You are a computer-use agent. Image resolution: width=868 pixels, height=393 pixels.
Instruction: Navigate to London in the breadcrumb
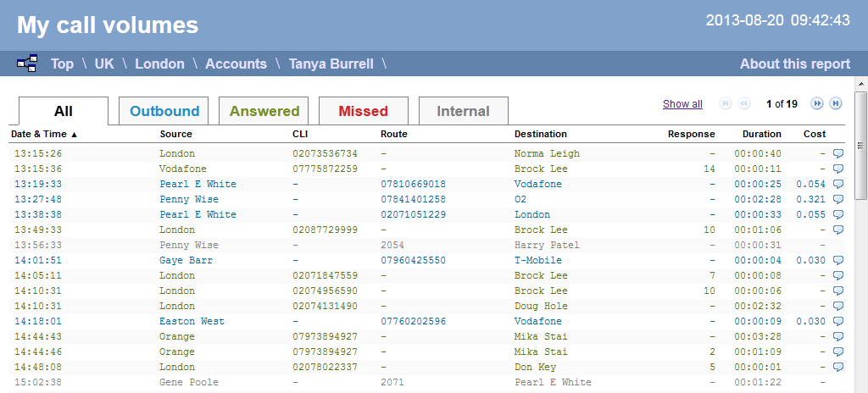pos(159,64)
